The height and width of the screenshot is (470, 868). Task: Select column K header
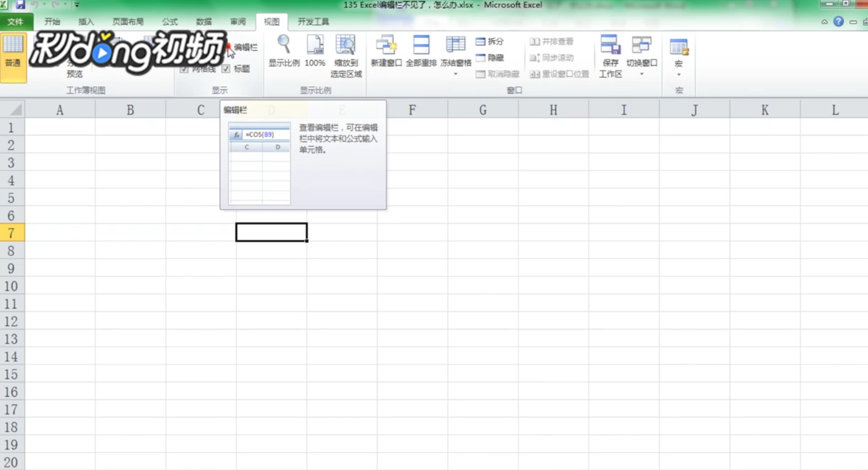click(x=765, y=110)
